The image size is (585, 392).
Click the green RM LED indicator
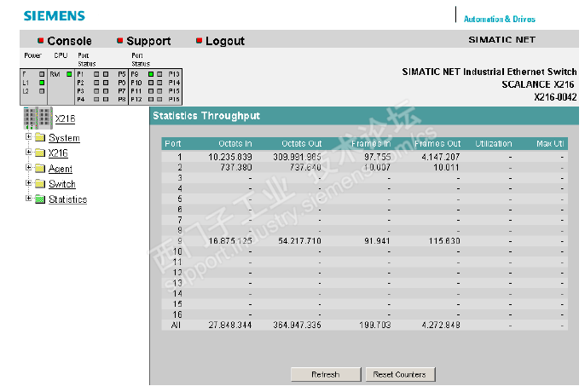coord(69,74)
